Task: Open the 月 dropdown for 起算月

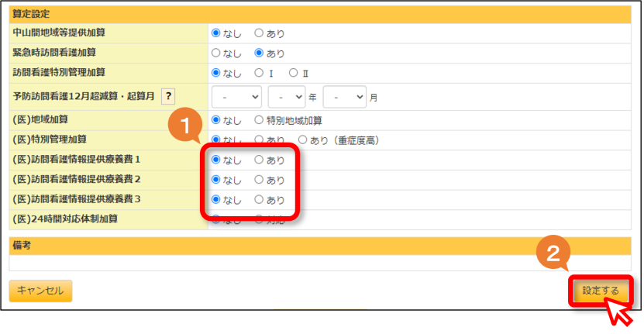Action: (344, 97)
